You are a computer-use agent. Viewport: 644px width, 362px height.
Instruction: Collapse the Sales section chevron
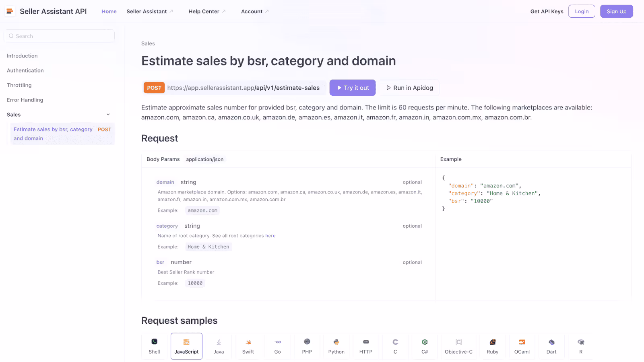[108, 115]
